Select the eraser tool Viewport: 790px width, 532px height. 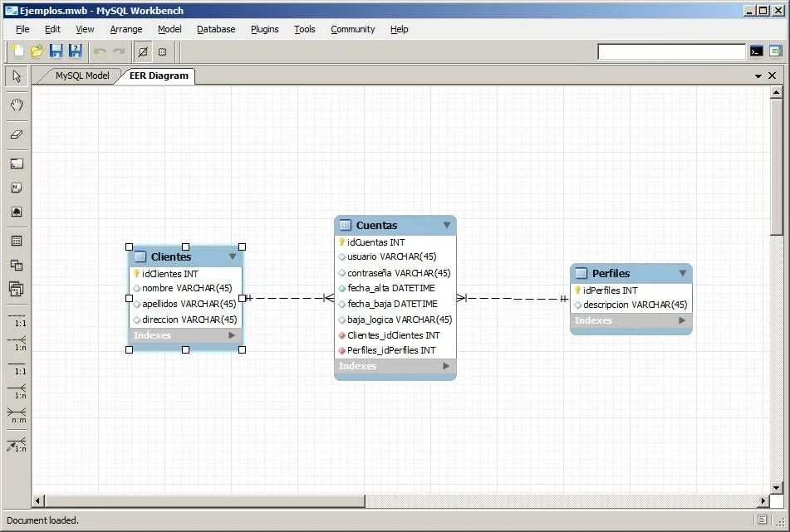[x=17, y=134]
